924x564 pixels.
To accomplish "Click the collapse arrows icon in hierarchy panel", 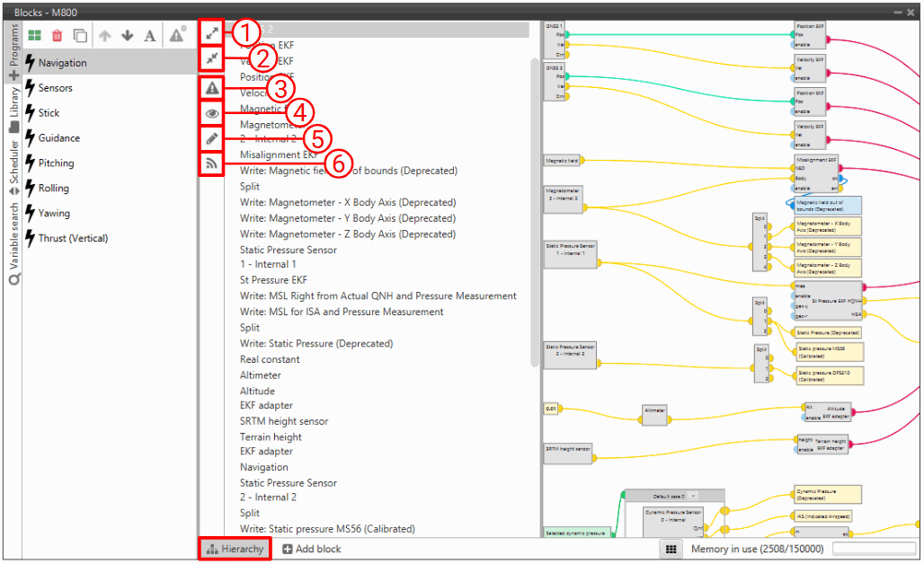I will [x=212, y=58].
